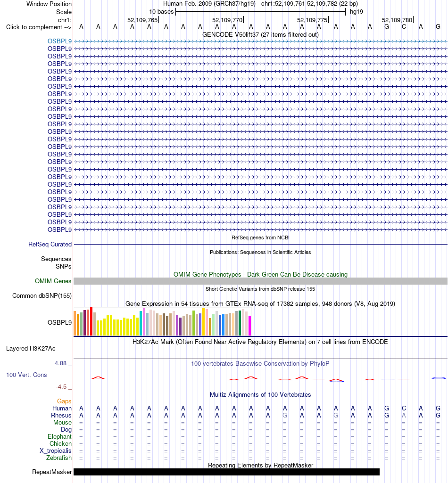This screenshot has height=483, width=448.
Task: Click 'Short Genetic Variants from dbSNP' title
Action: pyautogui.click(x=260, y=289)
